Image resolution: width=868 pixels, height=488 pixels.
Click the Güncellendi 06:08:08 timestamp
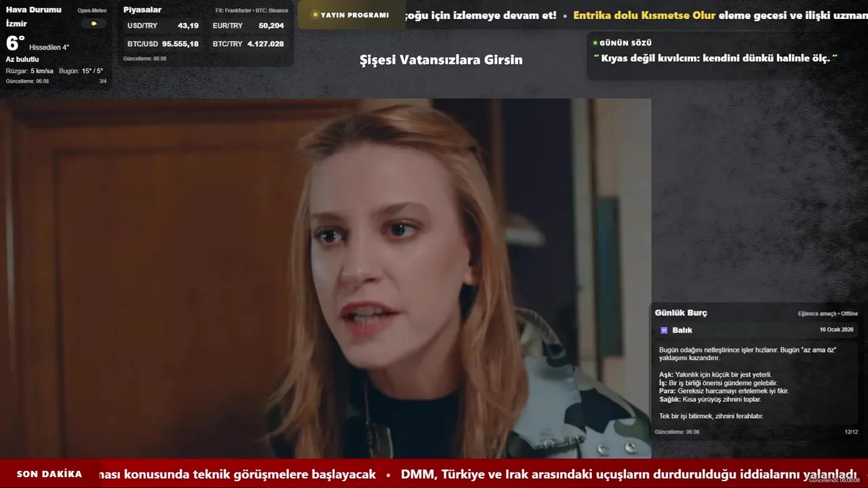click(x=834, y=480)
